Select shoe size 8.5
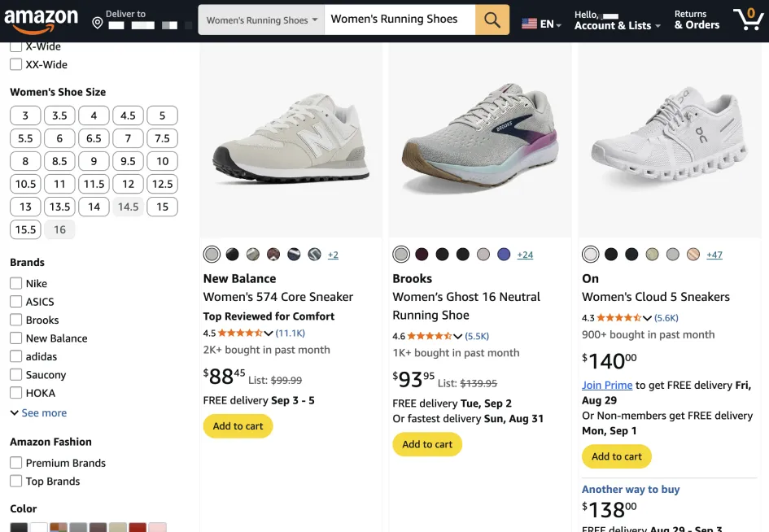Screen dimensions: 769x532 pos(59,161)
